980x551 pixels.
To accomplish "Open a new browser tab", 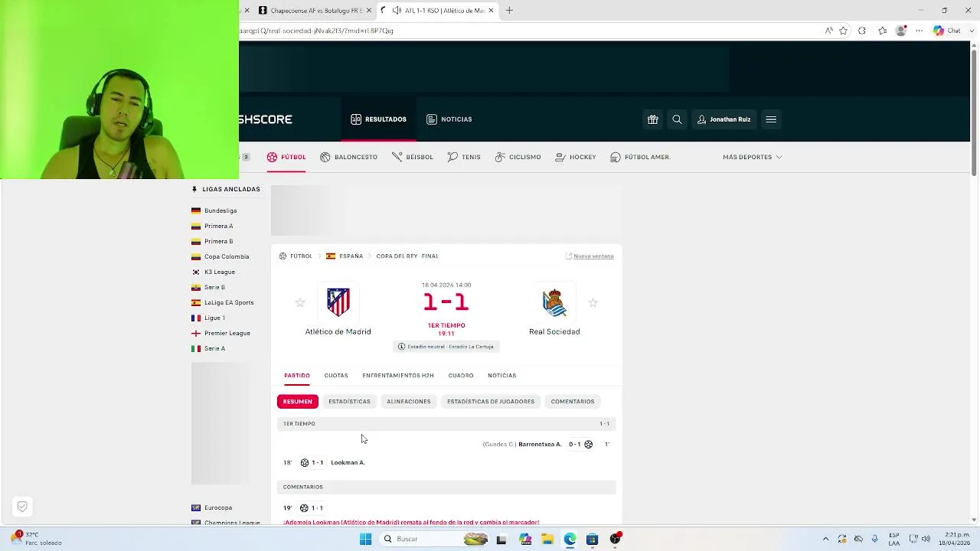I will [509, 11].
